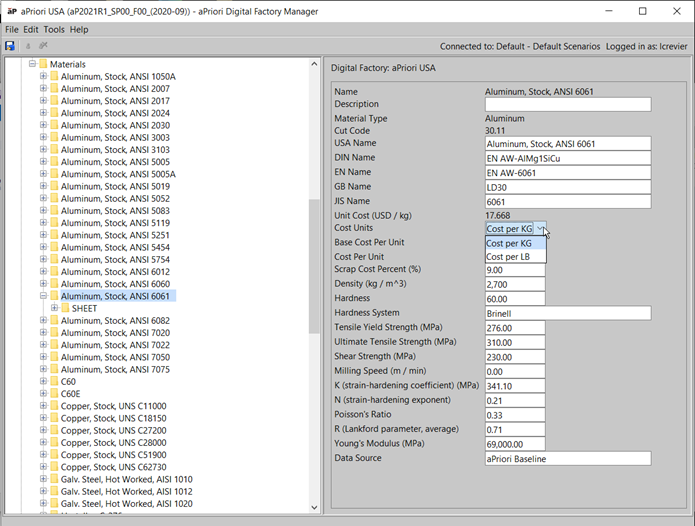Viewport: 695px width, 526px height.
Task: Click the Data Source field aPriori Baseline
Action: point(568,459)
